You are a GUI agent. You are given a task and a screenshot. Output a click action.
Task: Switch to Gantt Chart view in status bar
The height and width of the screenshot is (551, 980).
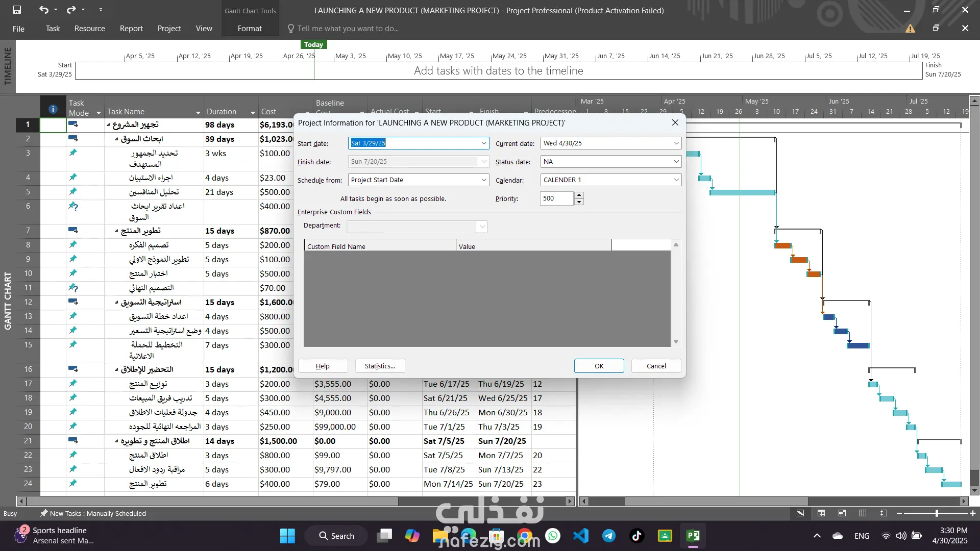[800, 513]
